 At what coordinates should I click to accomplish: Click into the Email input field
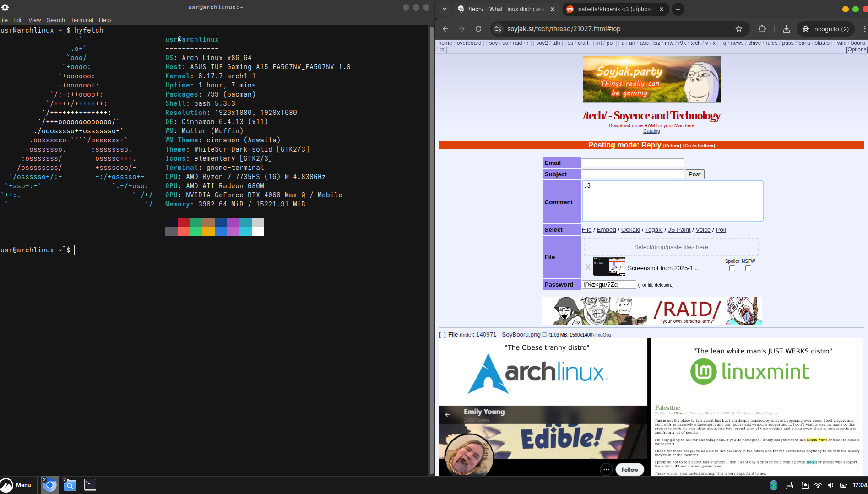[632, 163]
